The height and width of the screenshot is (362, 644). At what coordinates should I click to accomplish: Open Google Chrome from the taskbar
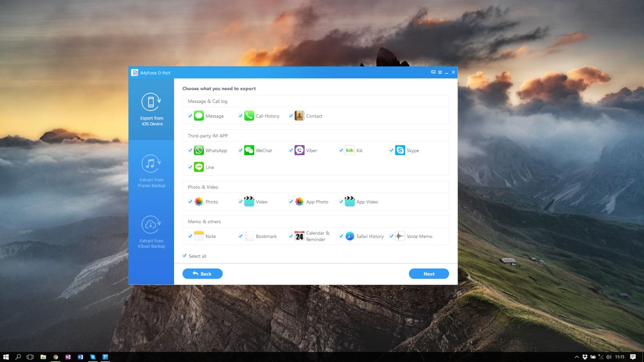coord(56,357)
